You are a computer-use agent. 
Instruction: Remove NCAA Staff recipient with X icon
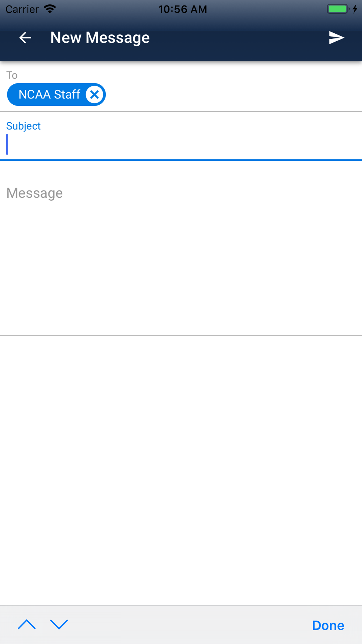pos(94,95)
